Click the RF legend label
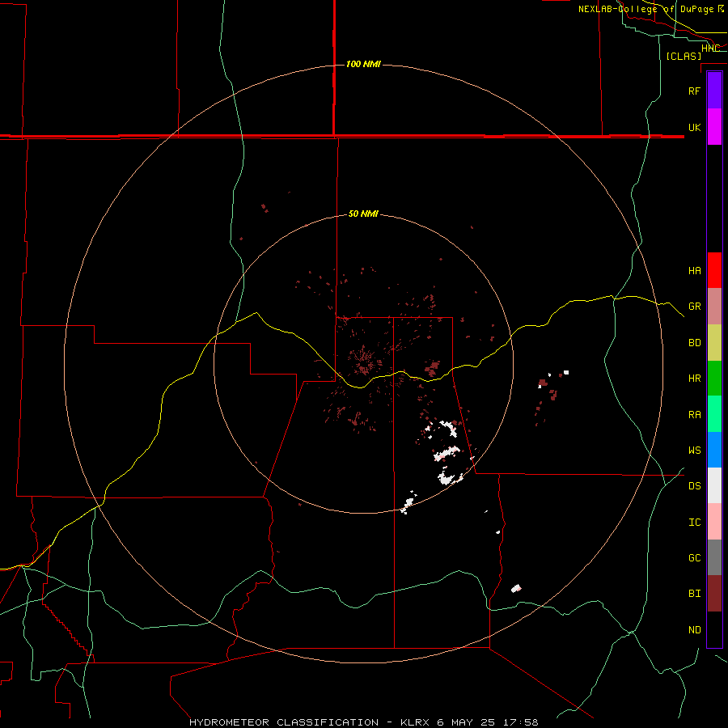Image resolution: width=728 pixels, height=728 pixels. click(694, 91)
